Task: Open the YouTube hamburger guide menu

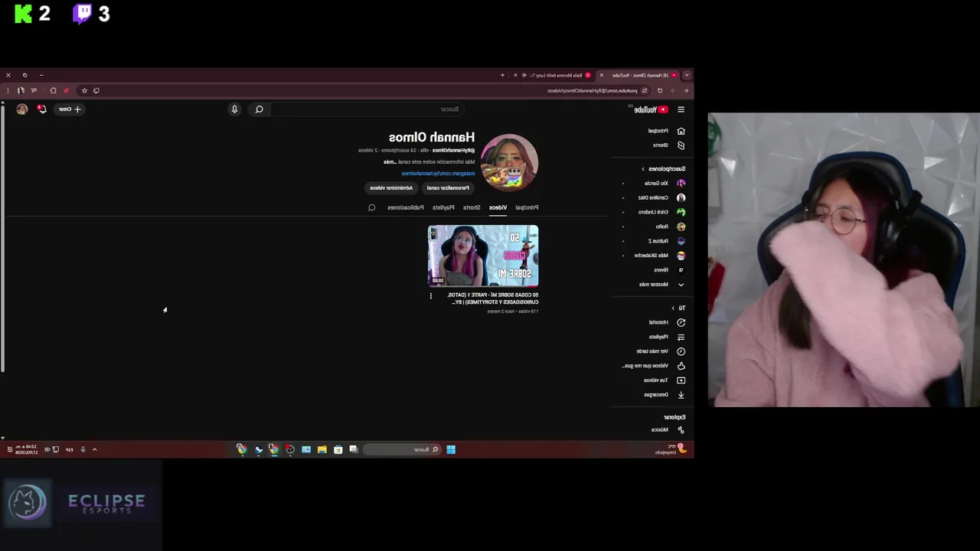Action: coord(681,109)
